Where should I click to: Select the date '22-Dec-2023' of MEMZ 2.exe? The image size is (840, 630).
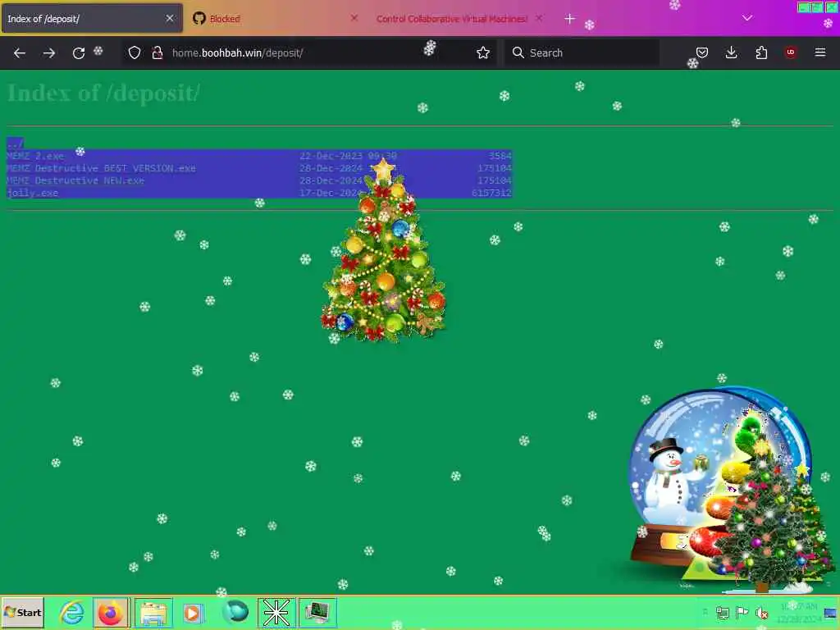331,156
